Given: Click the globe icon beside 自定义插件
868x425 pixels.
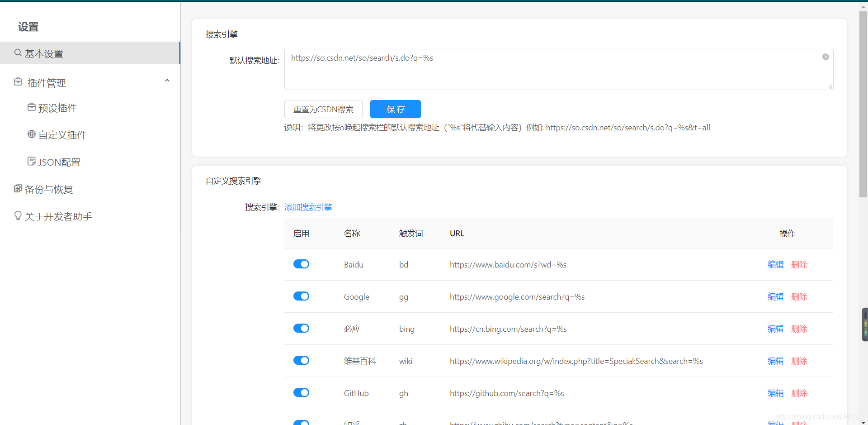Looking at the screenshot, I should (x=31, y=134).
